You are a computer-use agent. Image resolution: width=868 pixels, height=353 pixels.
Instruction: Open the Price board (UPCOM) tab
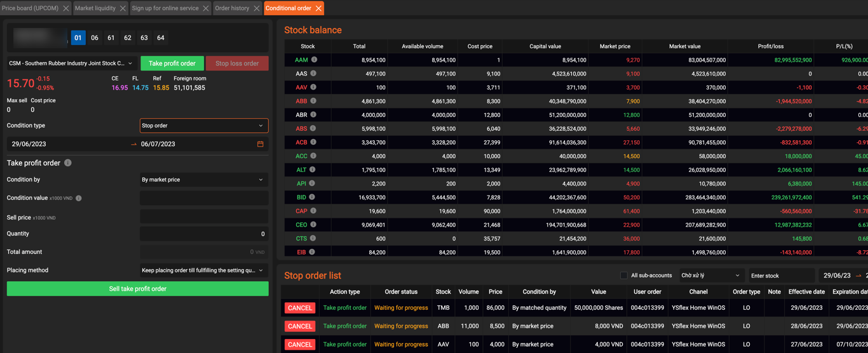click(x=30, y=8)
